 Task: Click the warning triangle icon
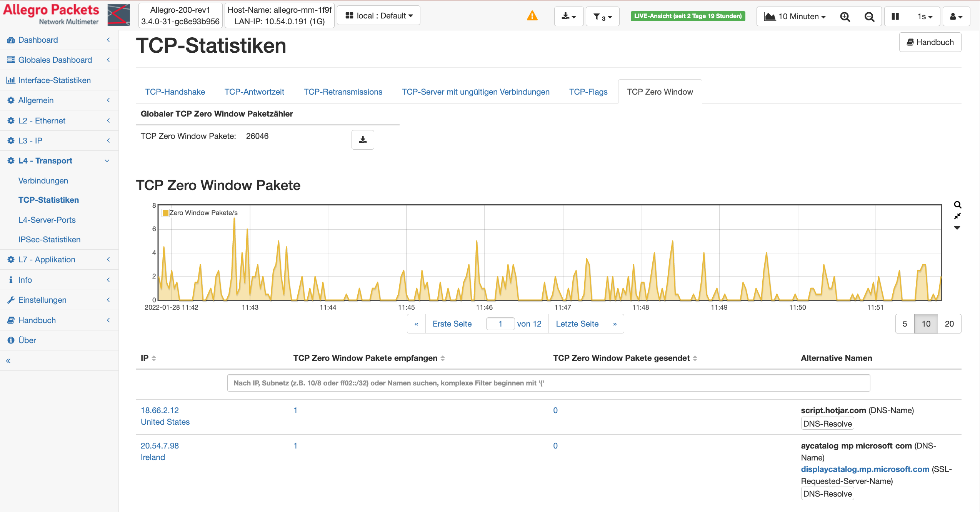pyautogui.click(x=532, y=16)
